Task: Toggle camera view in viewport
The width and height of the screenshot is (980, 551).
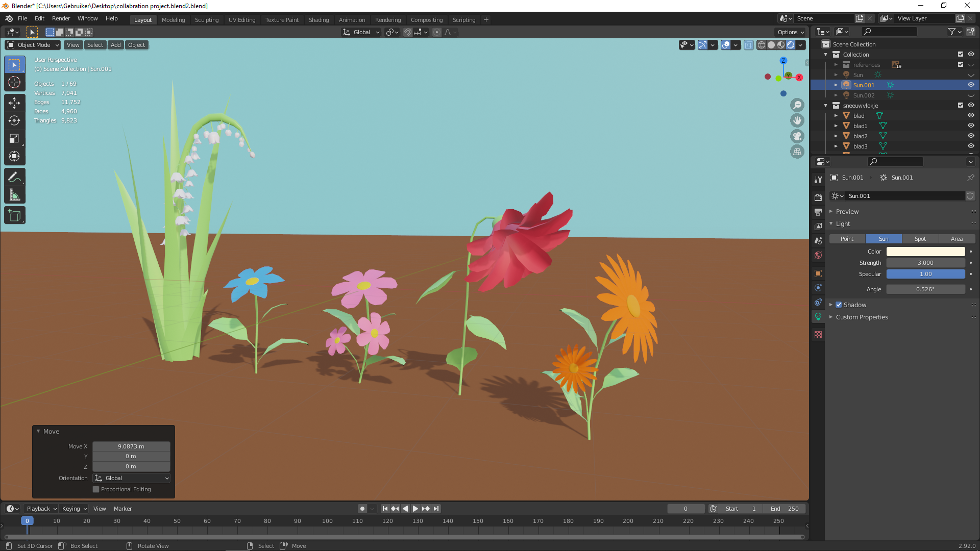Action: click(797, 136)
